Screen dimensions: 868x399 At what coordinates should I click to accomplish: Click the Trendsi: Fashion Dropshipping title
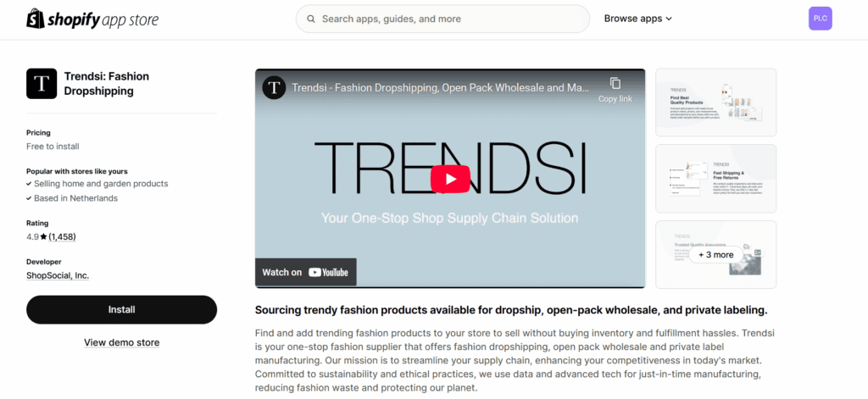pyautogui.click(x=107, y=84)
